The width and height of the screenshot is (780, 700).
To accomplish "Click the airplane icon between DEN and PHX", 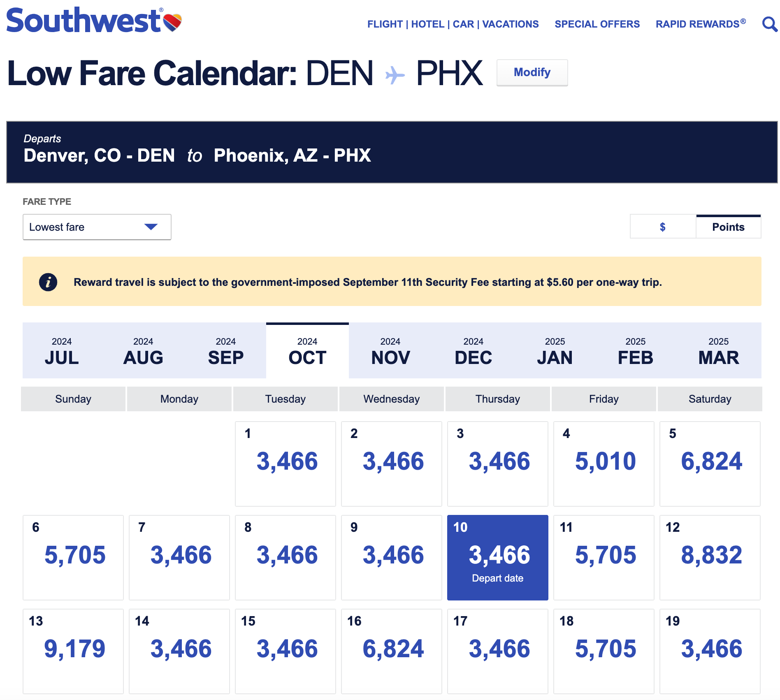I will 395,75.
